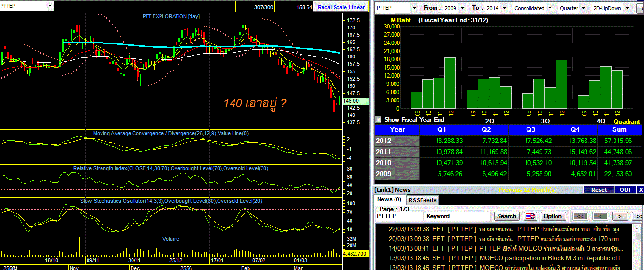Click the Recal Scale-Linear button

[x=340, y=7]
